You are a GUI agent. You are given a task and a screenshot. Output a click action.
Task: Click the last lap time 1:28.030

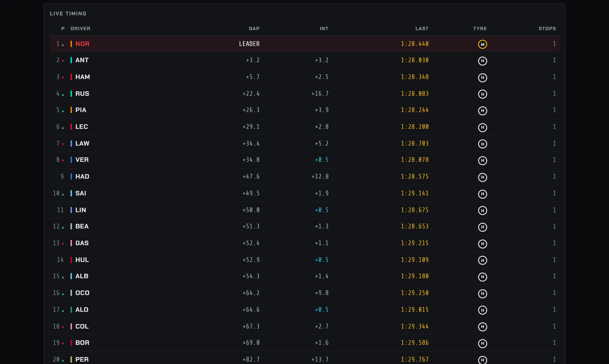click(x=415, y=60)
